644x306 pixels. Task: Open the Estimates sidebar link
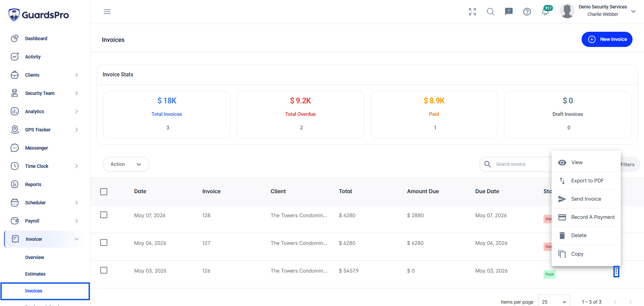[35, 274]
